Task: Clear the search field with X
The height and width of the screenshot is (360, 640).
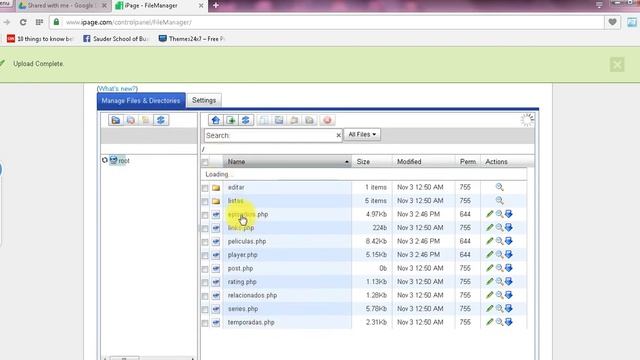Action: tap(338, 135)
